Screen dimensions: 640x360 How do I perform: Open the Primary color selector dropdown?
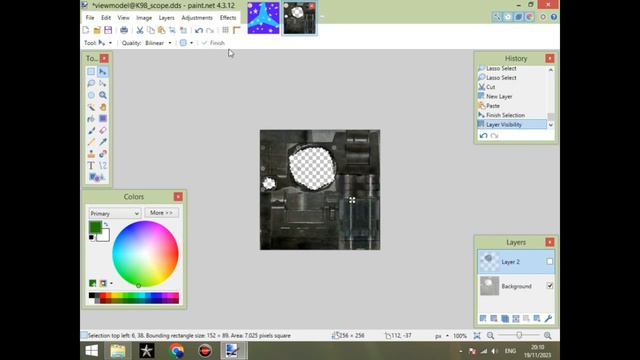click(x=115, y=213)
